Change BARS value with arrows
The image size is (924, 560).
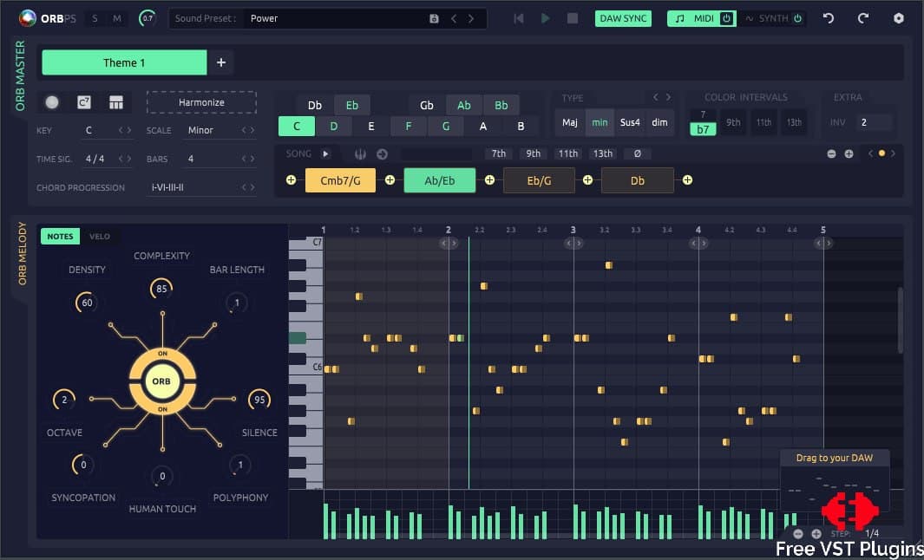pos(247,159)
